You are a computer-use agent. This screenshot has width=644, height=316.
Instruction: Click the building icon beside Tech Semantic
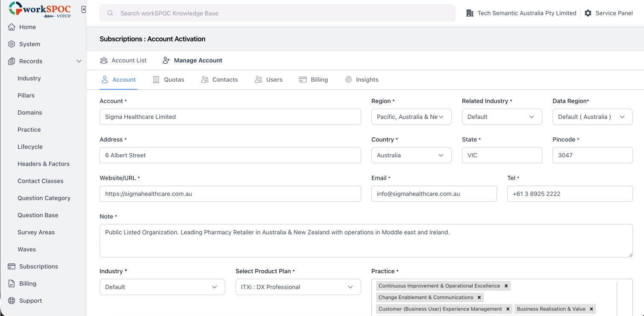point(470,13)
